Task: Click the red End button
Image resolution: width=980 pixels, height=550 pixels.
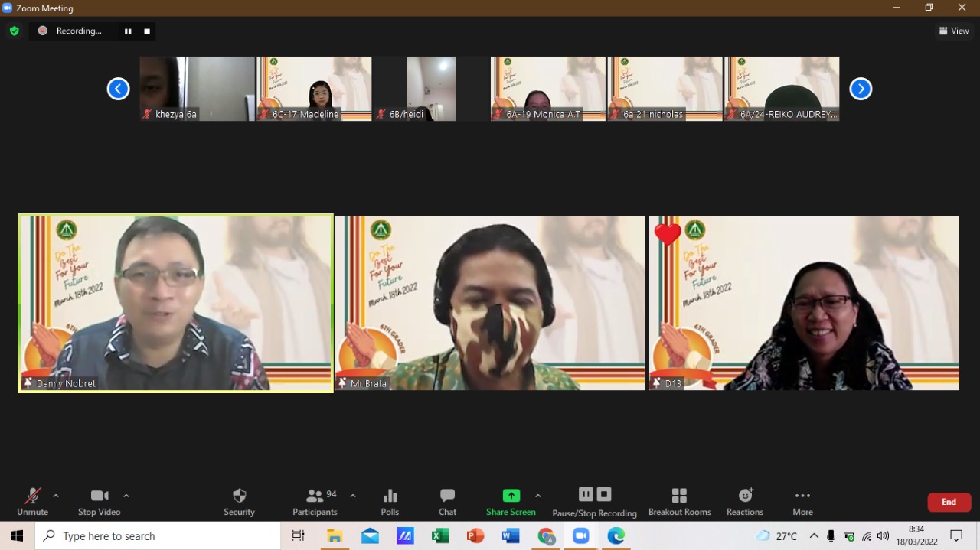Action: pos(949,502)
